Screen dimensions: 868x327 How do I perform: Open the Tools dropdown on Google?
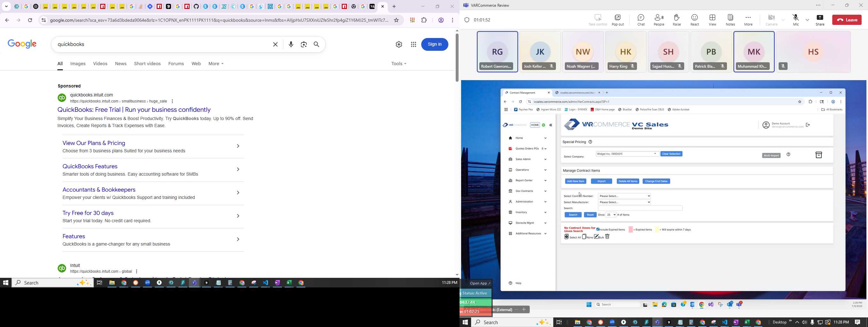click(399, 64)
